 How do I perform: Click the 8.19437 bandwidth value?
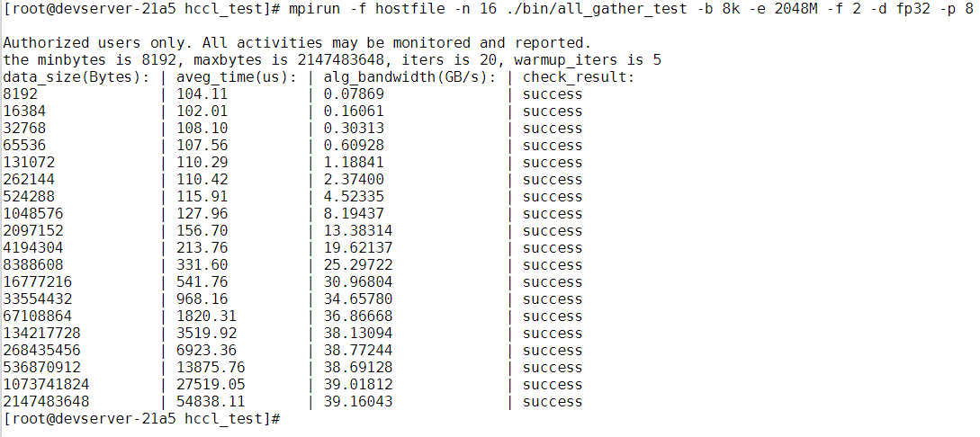(354, 214)
